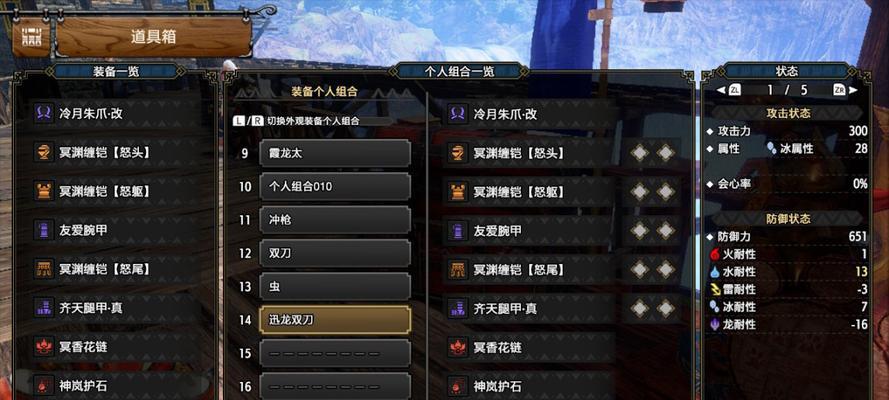Select the 冲枪 loadout slot

[x=335, y=220]
